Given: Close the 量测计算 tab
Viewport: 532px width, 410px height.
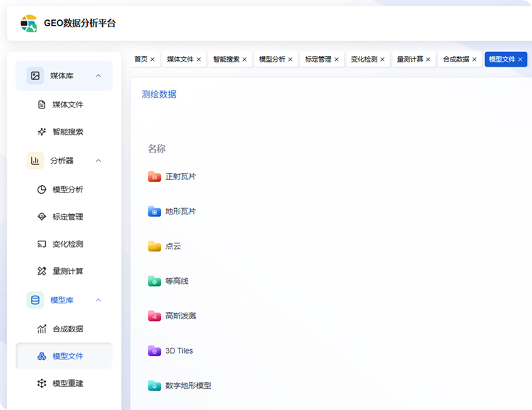Looking at the screenshot, I should pos(428,60).
